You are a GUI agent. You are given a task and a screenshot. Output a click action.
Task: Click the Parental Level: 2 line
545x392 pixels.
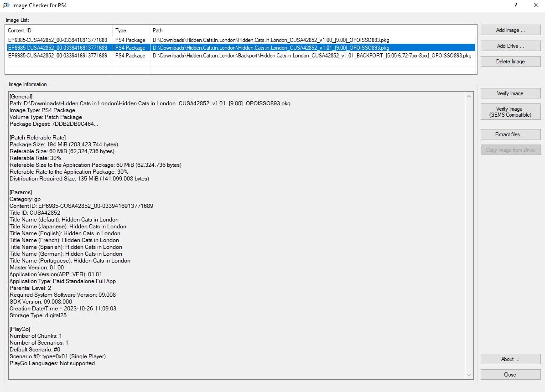point(30,288)
